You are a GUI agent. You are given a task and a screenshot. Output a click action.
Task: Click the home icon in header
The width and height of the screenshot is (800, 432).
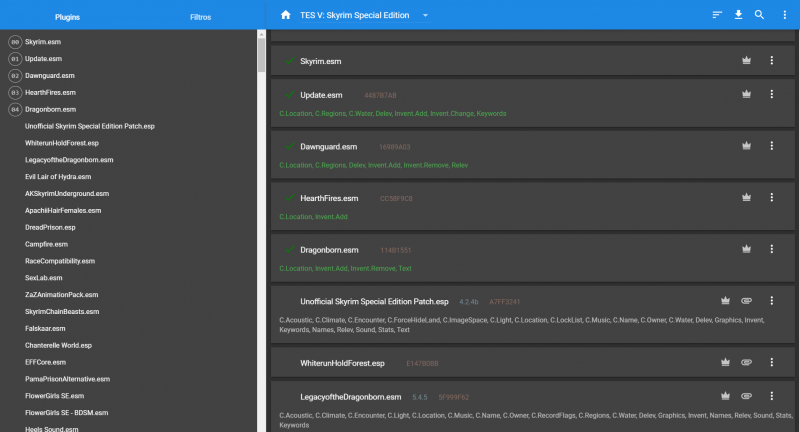pyautogui.click(x=286, y=15)
